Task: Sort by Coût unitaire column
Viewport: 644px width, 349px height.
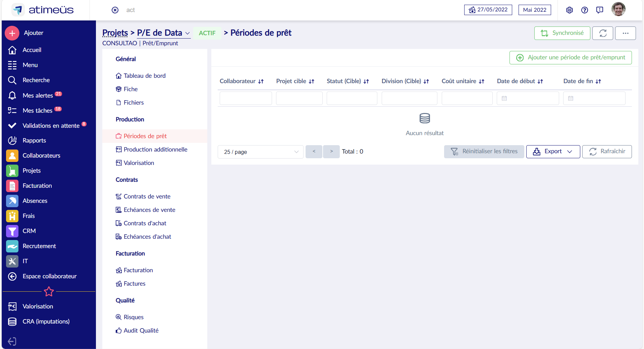Action: click(482, 81)
